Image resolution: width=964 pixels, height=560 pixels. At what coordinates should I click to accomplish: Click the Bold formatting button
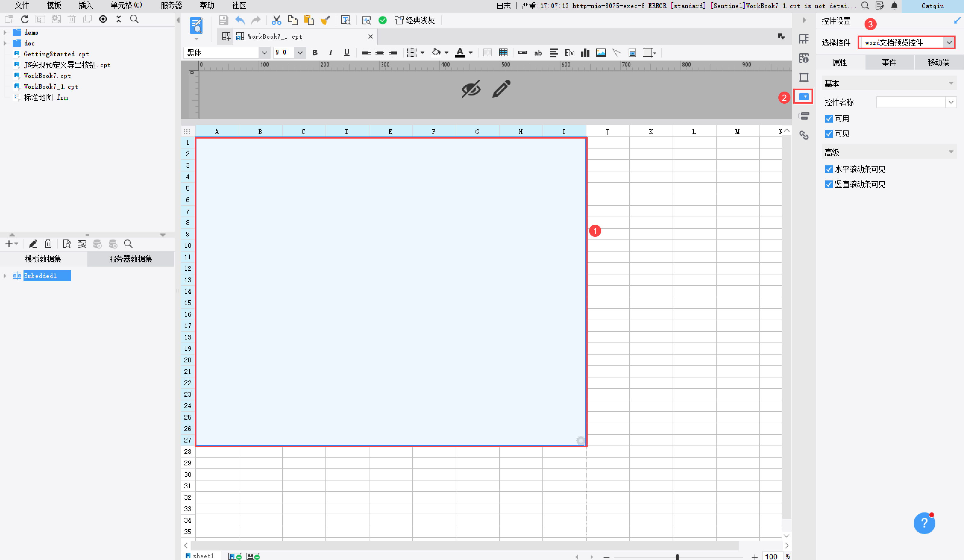tap(315, 53)
